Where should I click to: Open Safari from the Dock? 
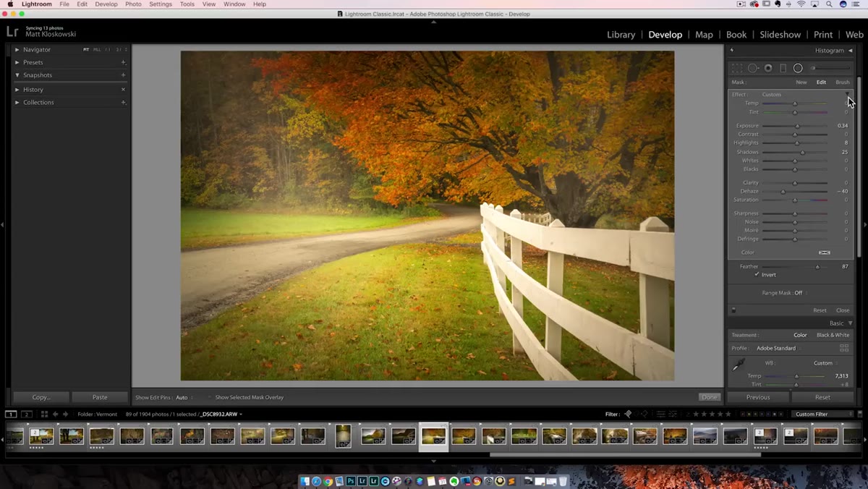[316, 481]
